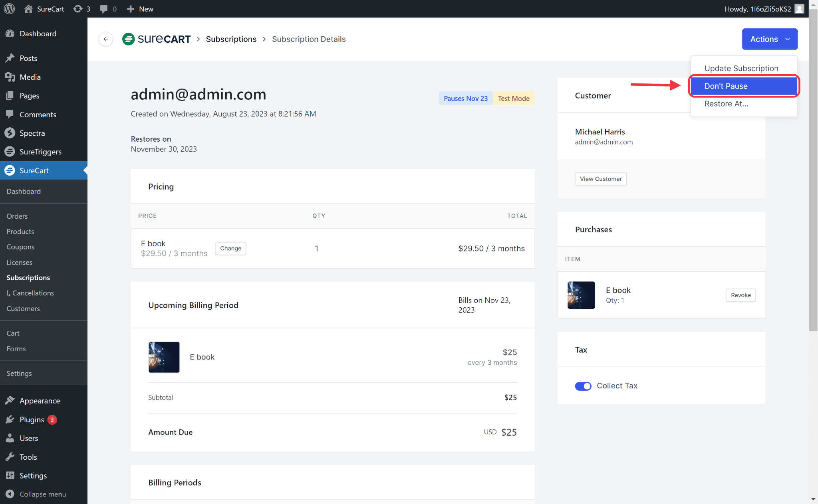The image size is (818, 504).
Task: Toggle the Collect Tax switch
Action: pos(583,386)
